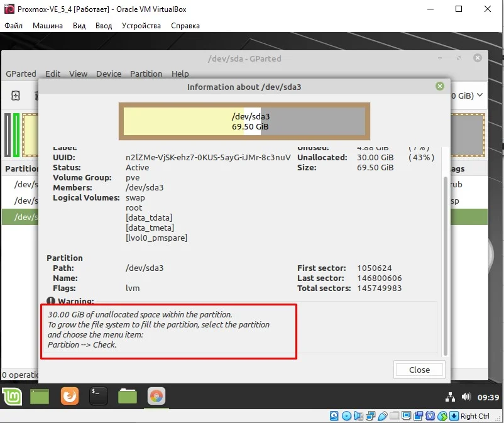504x423 pixels.
Task: Click logical volume [lvol0_pmspare]
Action: click(x=156, y=238)
